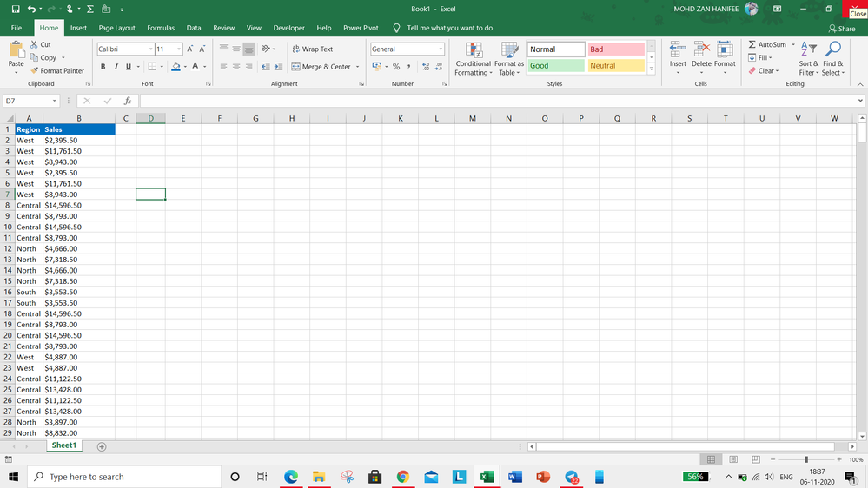Open Format as Table gallery

(x=509, y=59)
